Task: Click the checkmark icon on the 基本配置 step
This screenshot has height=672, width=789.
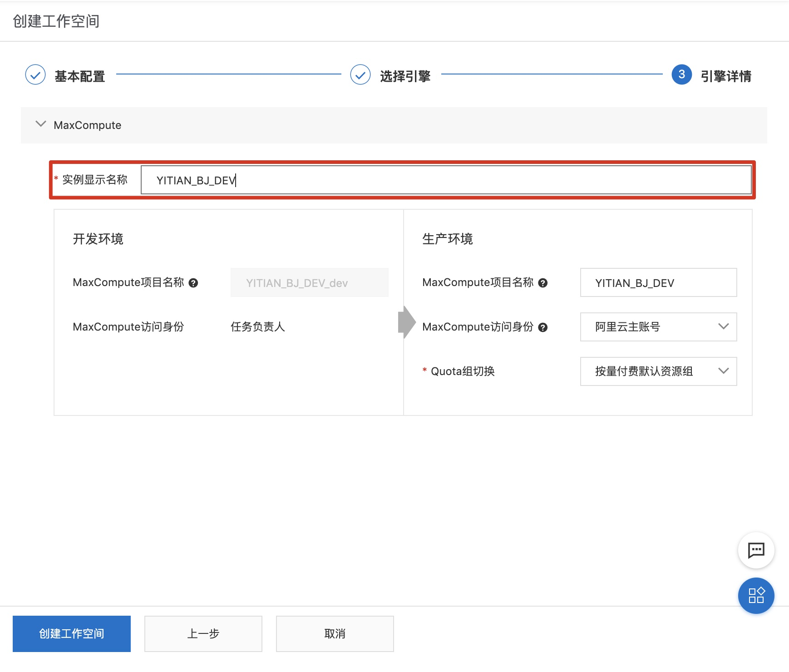Action: pos(35,75)
